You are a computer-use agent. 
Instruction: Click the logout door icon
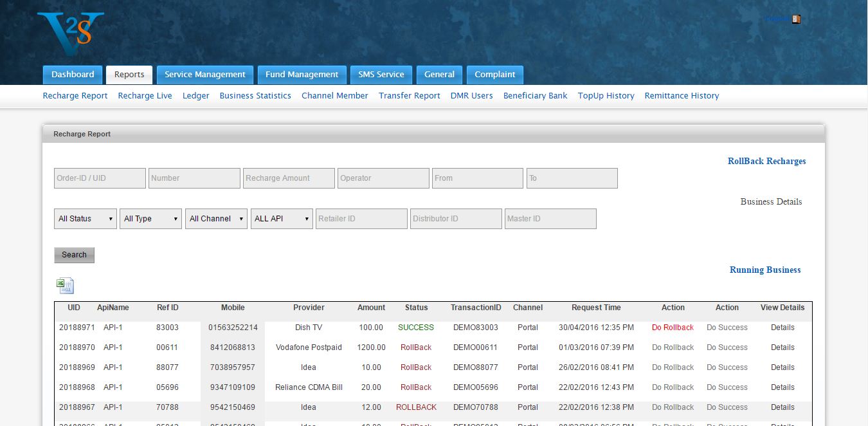coord(796,19)
